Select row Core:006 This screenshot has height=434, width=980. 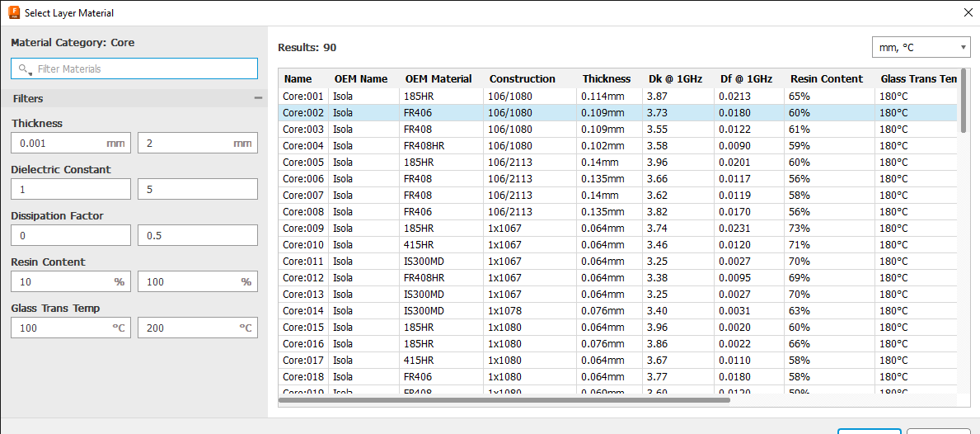(617, 179)
